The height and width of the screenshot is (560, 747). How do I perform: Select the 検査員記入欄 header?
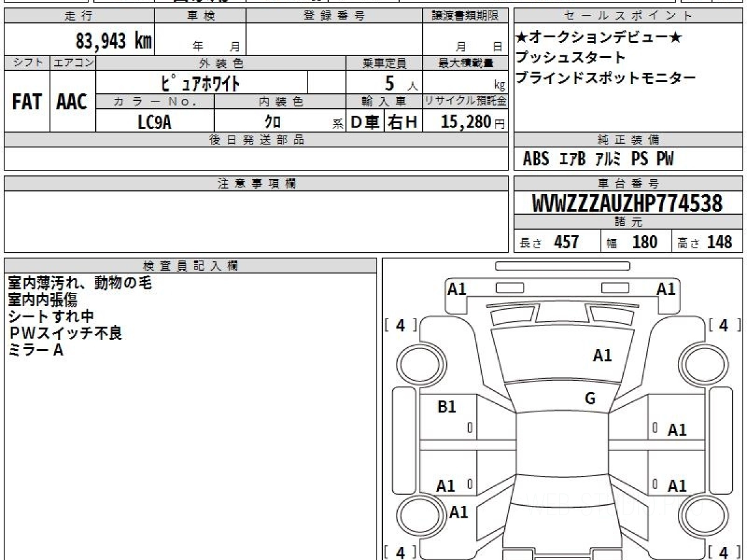pos(190,266)
